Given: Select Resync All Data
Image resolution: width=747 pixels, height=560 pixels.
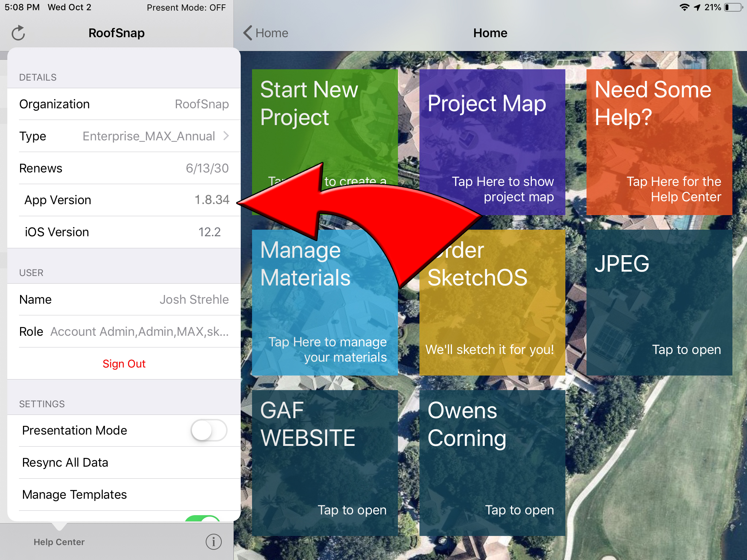Looking at the screenshot, I should click(x=124, y=462).
